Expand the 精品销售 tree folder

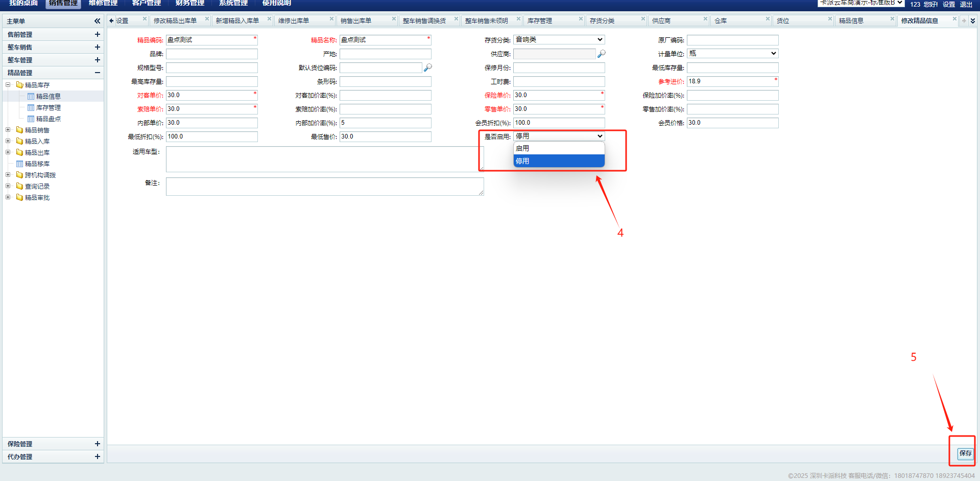(8, 130)
